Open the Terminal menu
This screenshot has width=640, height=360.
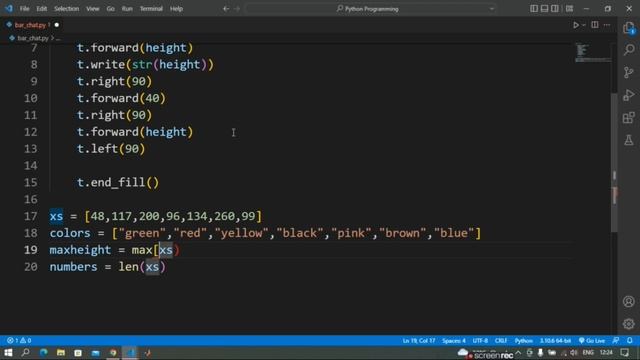tap(151, 9)
